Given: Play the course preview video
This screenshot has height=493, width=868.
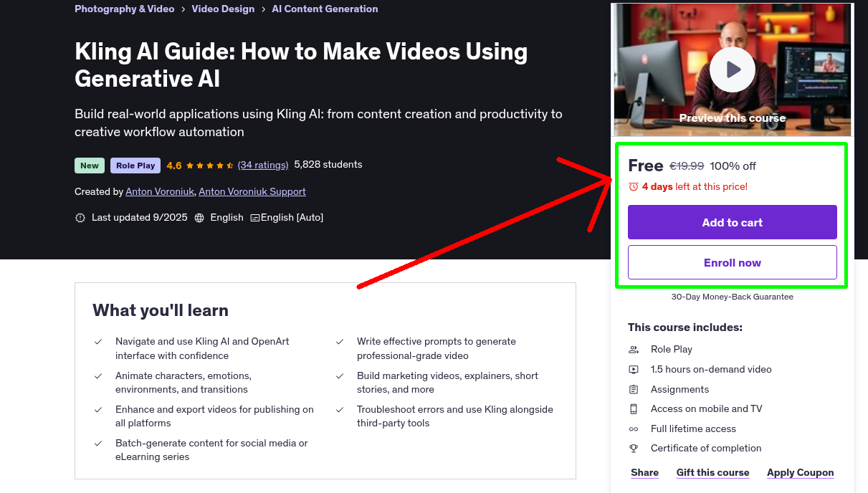Looking at the screenshot, I should 733,70.
